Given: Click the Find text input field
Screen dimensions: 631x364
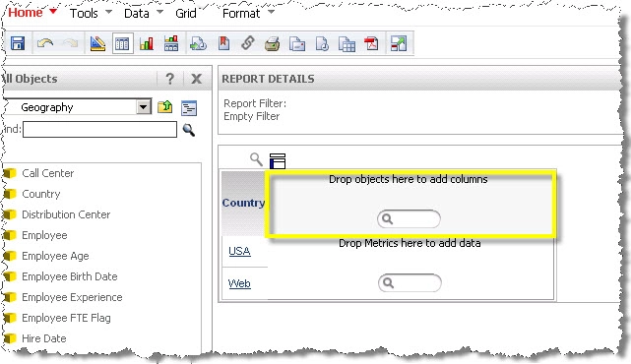Looking at the screenshot, I should [x=99, y=130].
